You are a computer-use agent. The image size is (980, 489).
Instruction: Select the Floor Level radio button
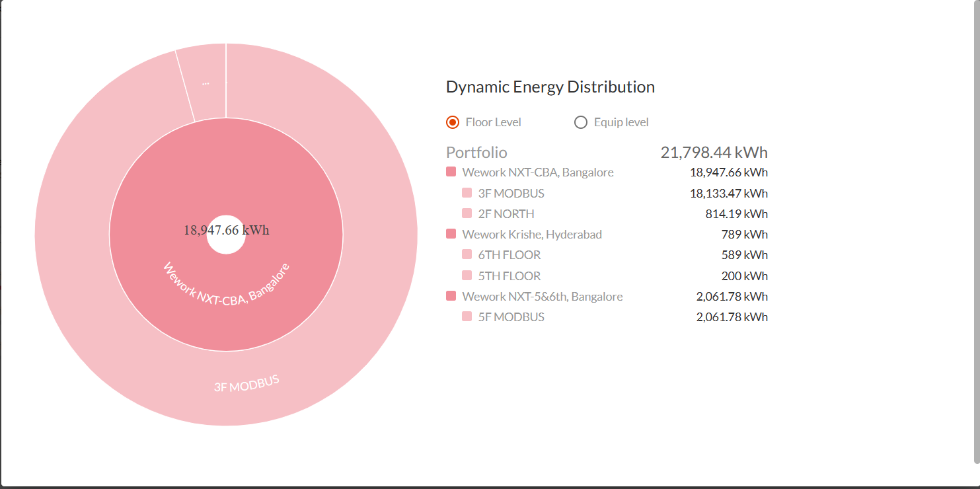[x=453, y=122]
